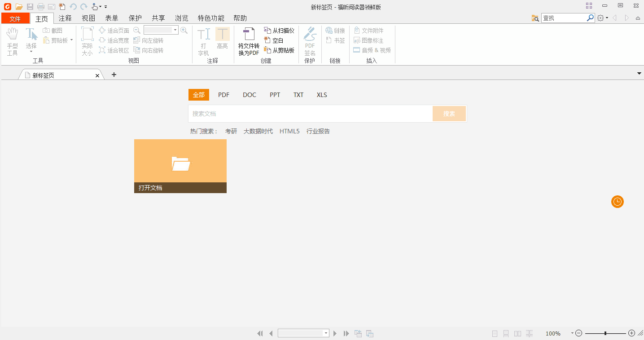This screenshot has height=340, width=644.
Task: Switch to the 保护 ribbon tab
Action: [135, 18]
